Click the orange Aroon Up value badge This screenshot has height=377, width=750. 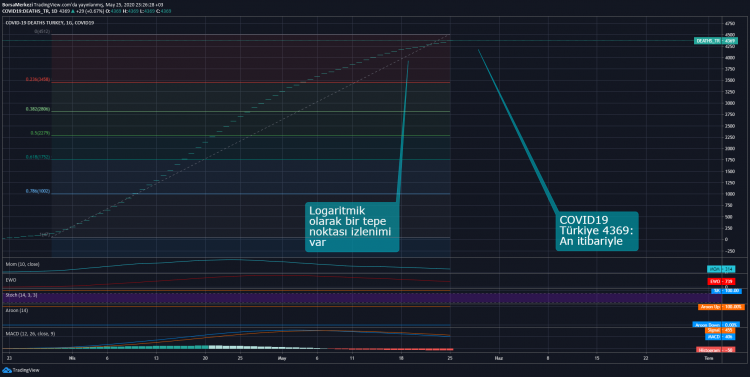(x=721, y=307)
